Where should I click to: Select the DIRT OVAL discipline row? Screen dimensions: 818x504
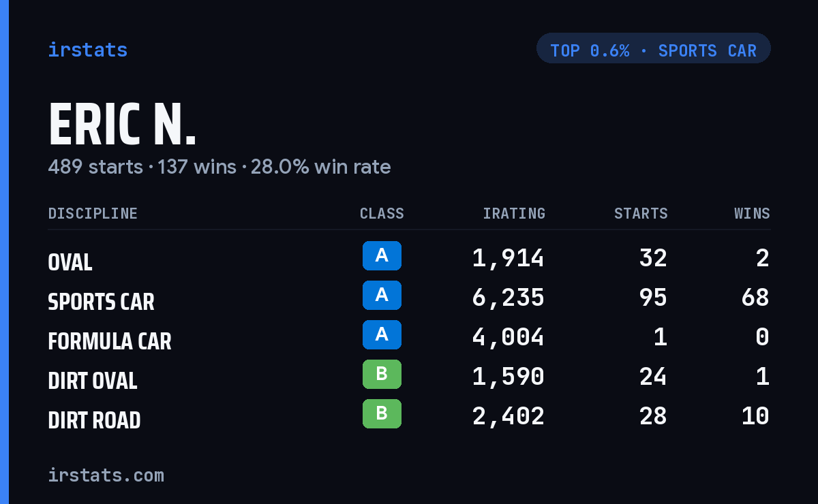coord(409,377)
